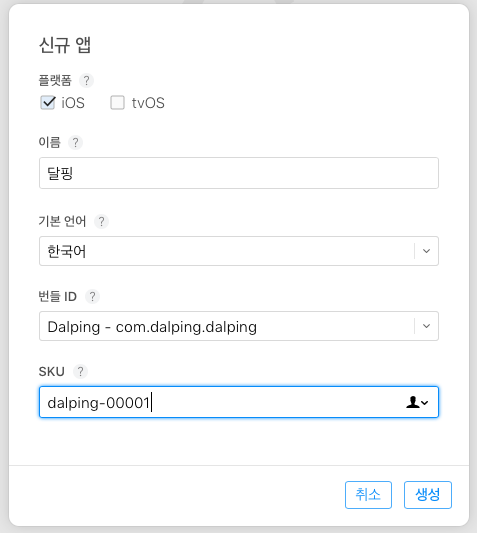Click the 번들 ID field label
The image size is (477, 533).
(57, 296)
